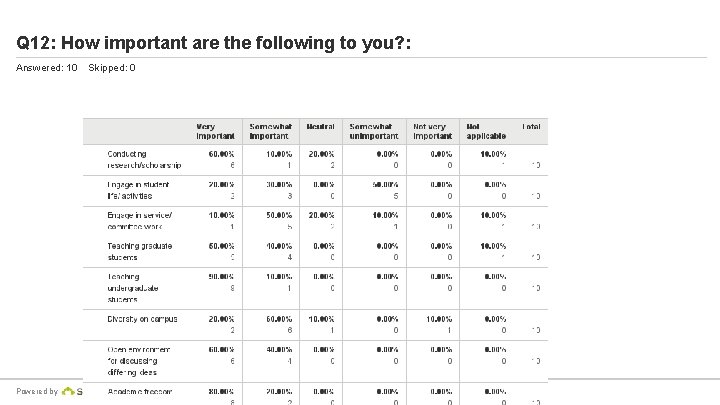Select the Q12 question title
Image resolution: width=720 pixels, height=405 pixels.
point(214,43)
